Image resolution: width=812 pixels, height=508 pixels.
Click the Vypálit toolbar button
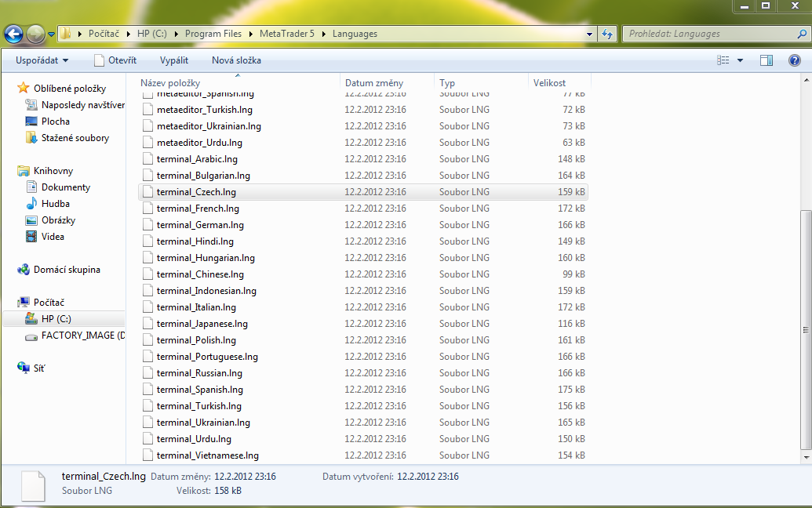coord(173,60)
